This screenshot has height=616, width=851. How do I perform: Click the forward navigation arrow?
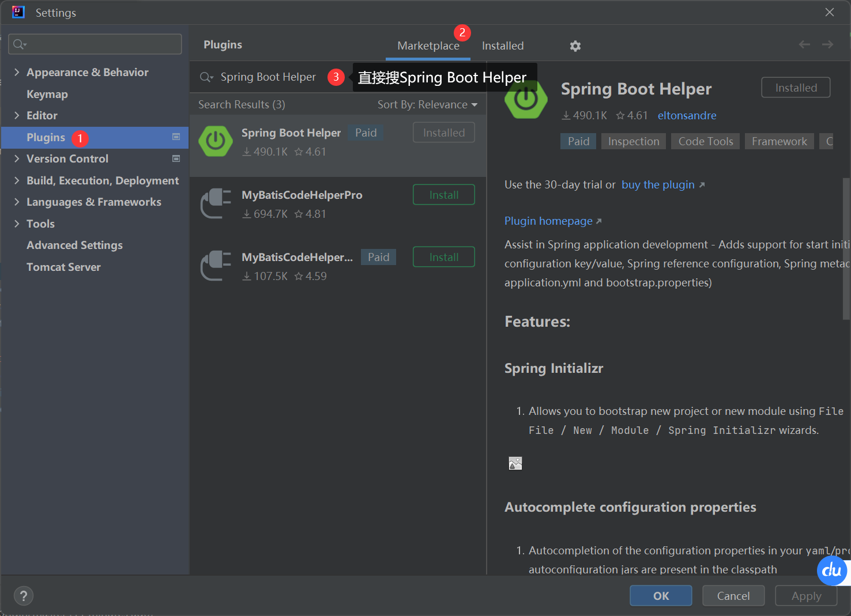point(827,44)
